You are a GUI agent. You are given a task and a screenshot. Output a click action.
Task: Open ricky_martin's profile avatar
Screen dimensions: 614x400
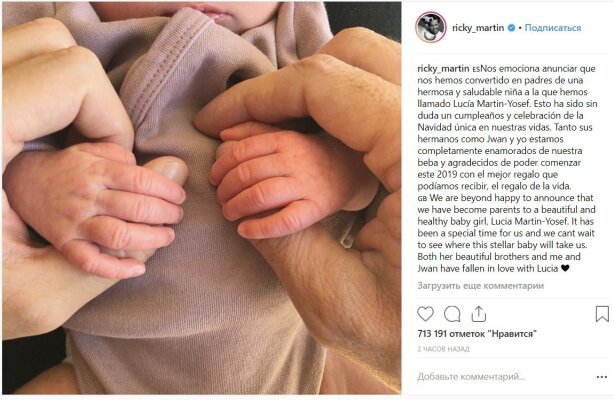tap(431, 27)
